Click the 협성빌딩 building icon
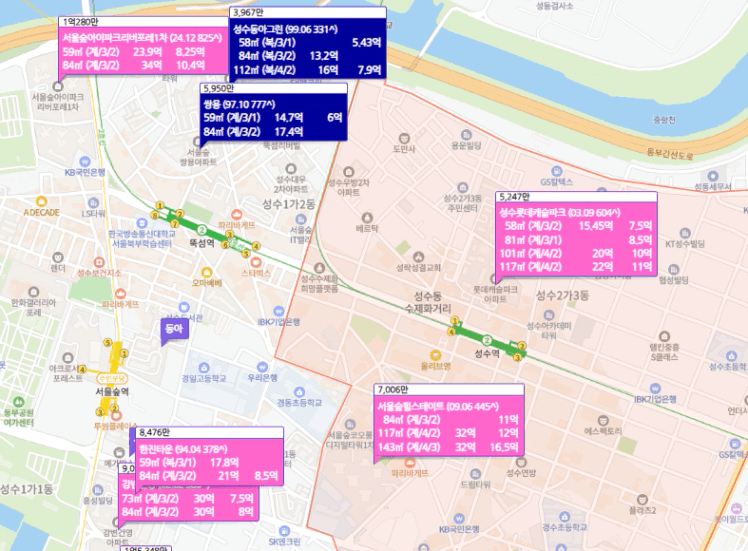 click(673, 270)
